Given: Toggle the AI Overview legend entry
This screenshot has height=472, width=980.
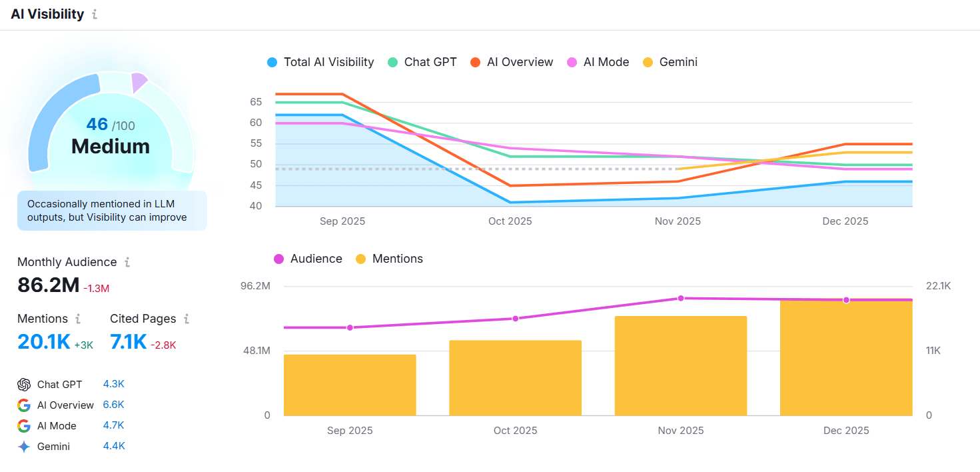Looking at the screenshot, I should point(511,62).
